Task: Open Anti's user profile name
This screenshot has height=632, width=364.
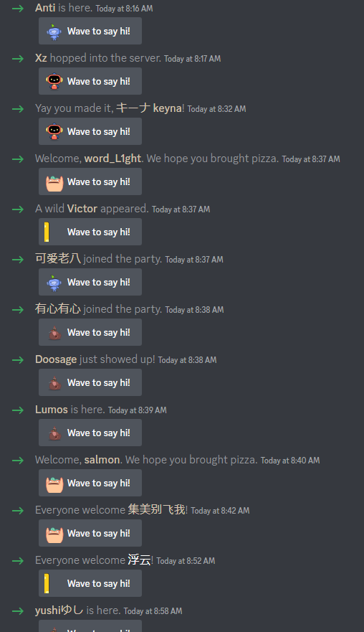Action: pos(45,8)
